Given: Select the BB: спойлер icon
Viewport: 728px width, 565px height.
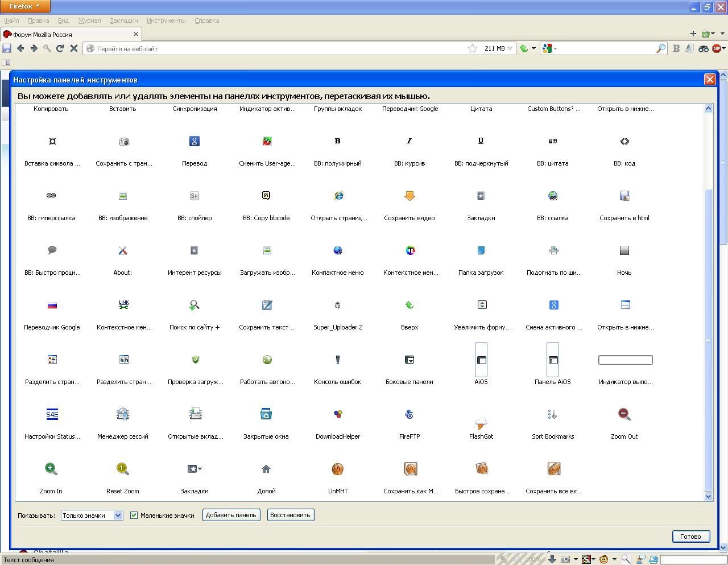Looking at the screenshot, I should (194, 196).
